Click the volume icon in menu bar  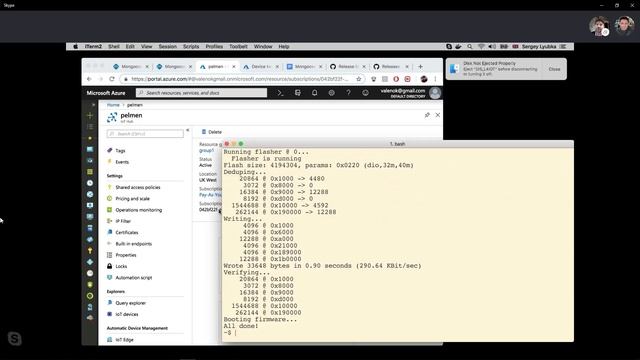tap(492, 47)
